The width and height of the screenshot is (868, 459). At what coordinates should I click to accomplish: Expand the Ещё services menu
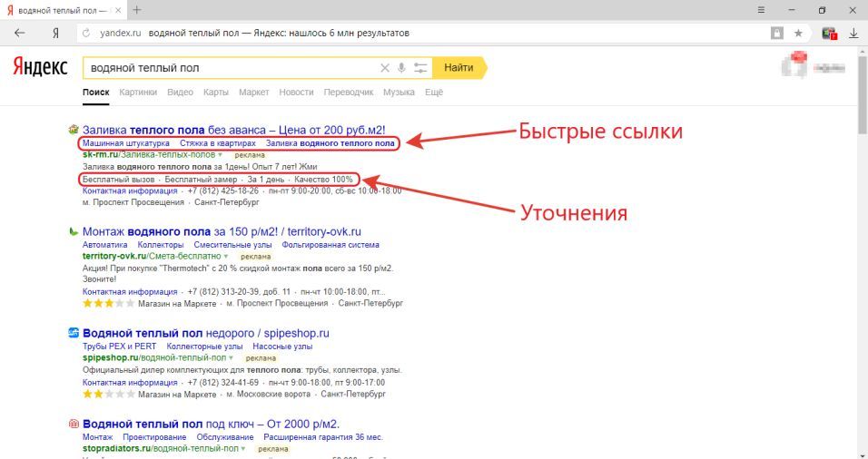(433, 93)
